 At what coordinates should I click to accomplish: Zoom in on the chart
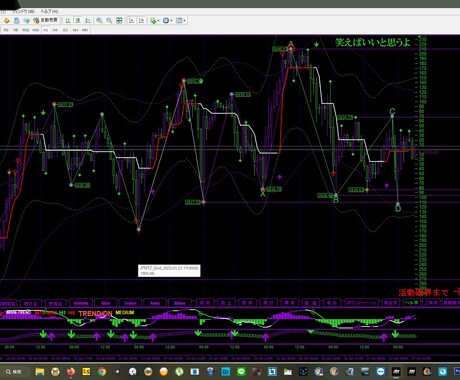point(99,21)
